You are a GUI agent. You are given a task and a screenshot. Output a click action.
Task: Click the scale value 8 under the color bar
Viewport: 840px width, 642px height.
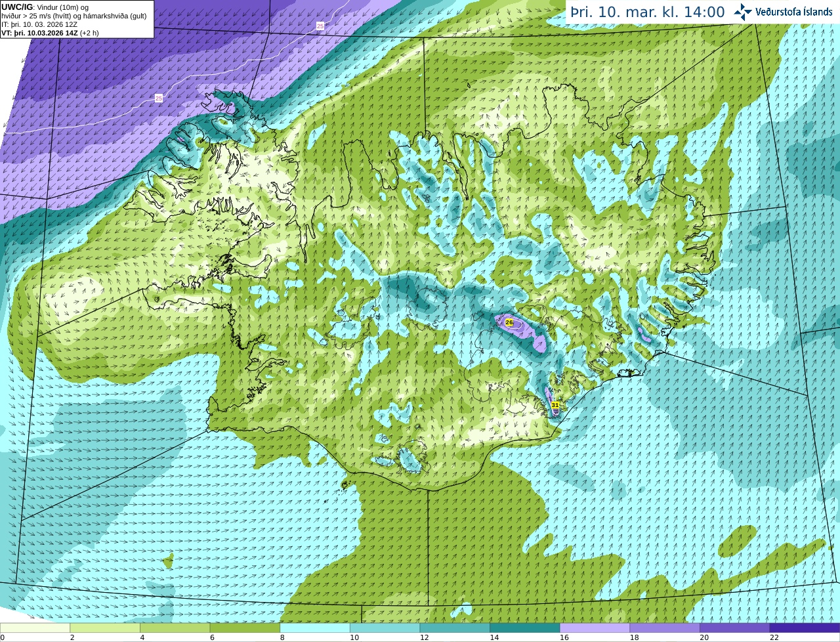point(282,637)
